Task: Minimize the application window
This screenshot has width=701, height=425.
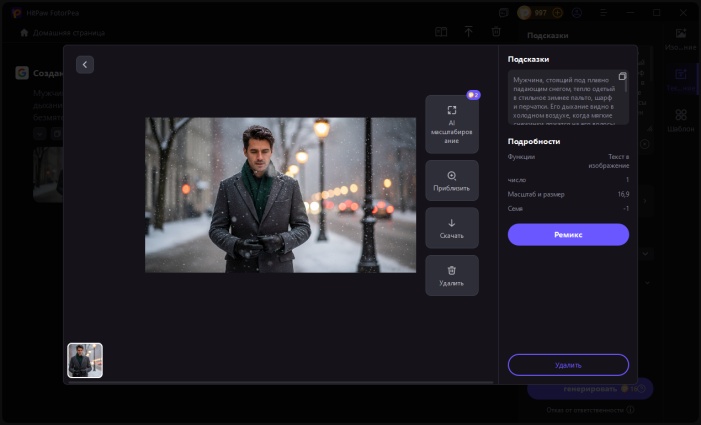Action: pos(630,13)
